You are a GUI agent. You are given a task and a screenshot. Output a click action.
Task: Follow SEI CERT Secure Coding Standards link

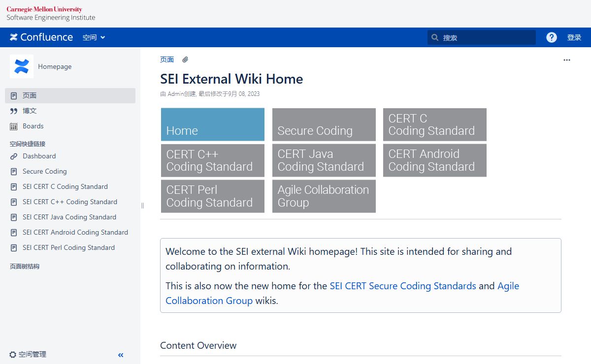click(x=403, y=286)
